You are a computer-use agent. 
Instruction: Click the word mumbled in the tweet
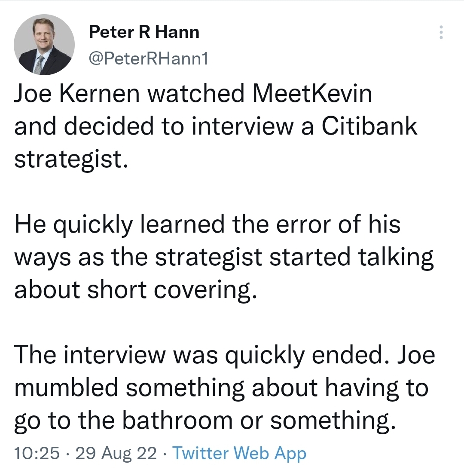(66, 387)
